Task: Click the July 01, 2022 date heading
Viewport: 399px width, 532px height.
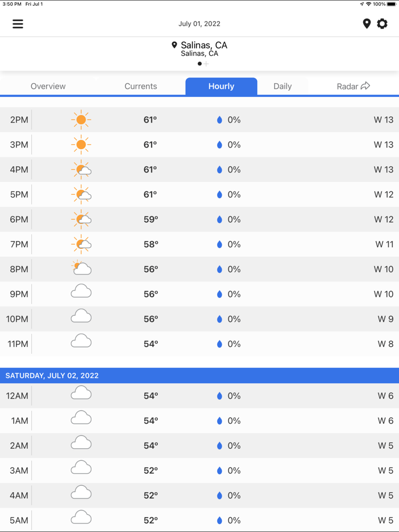Action: [x=199, y=24]
